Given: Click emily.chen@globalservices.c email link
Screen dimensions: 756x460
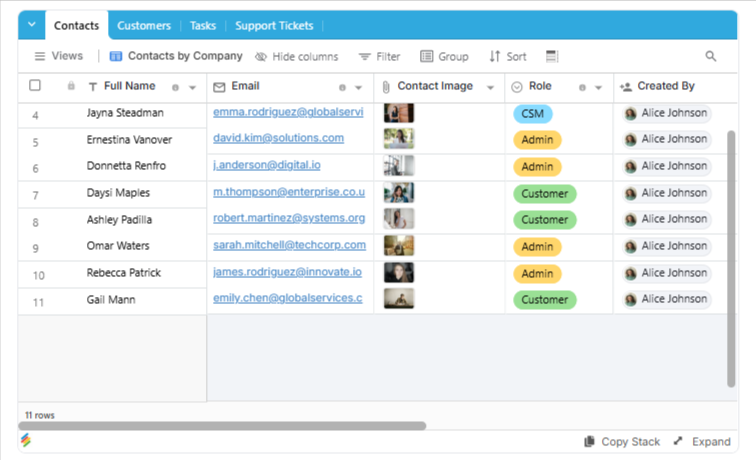Looking at the screenshot, I should tap(288, 298).
